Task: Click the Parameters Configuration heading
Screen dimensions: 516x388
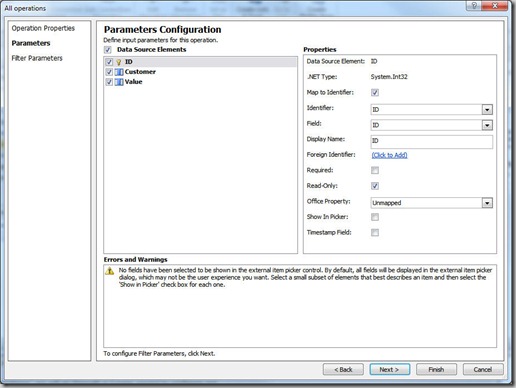Action: point(162,30)
